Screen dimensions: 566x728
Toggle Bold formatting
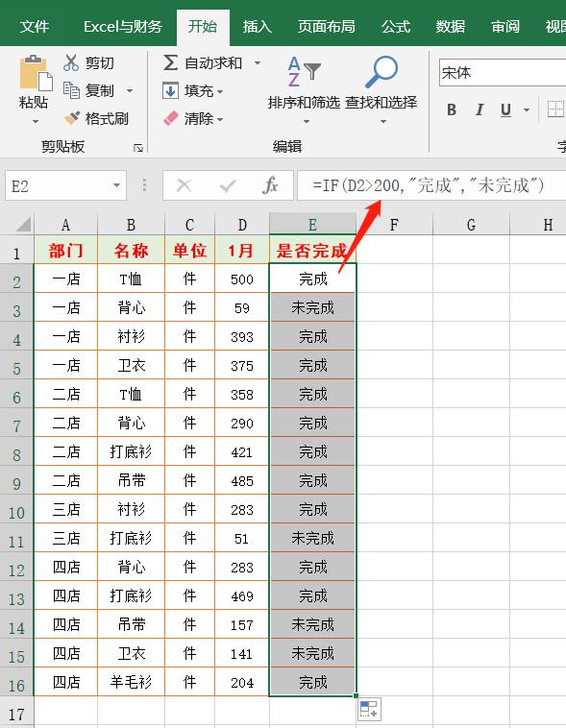pos(452,110)
